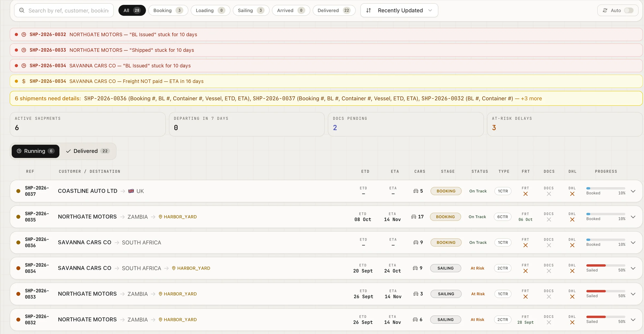Click DHL red X in SHP-2026-0032 row
This screenshot has width=644, height=334.
pos(572,322)
